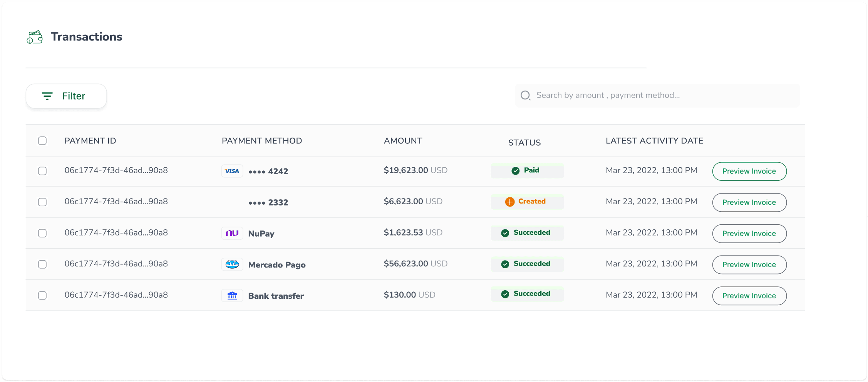Click the orange Created status icon
The width and height of the screenshot is (868, 382).
tap(509, 202)
